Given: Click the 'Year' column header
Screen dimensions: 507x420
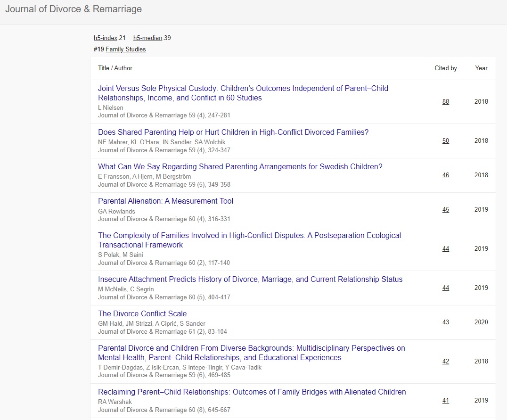Looking at the screenshot, I should click(481, 68).
